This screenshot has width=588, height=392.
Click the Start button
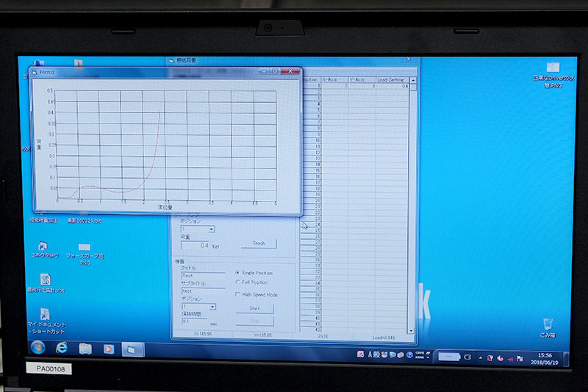pos(254,308)
